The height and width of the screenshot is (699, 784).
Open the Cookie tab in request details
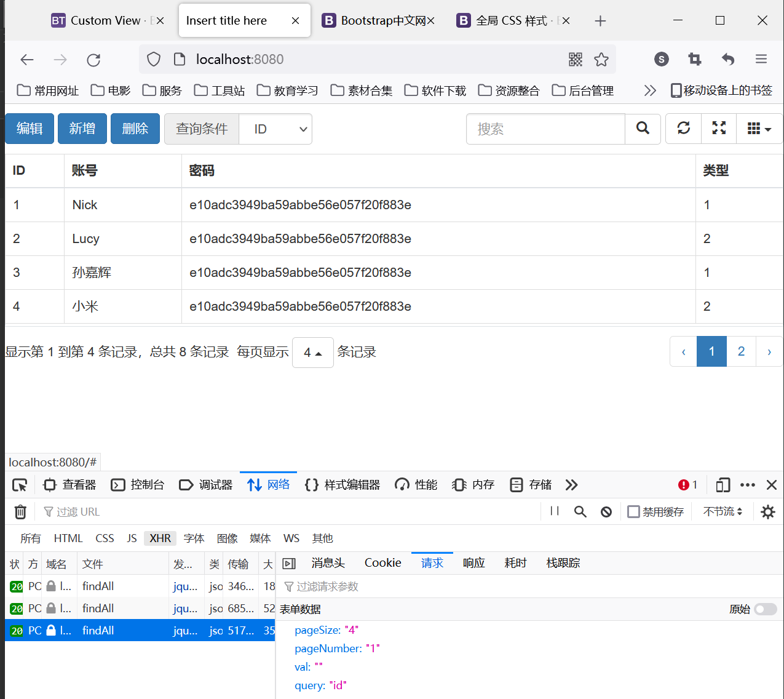click(382, 563)
